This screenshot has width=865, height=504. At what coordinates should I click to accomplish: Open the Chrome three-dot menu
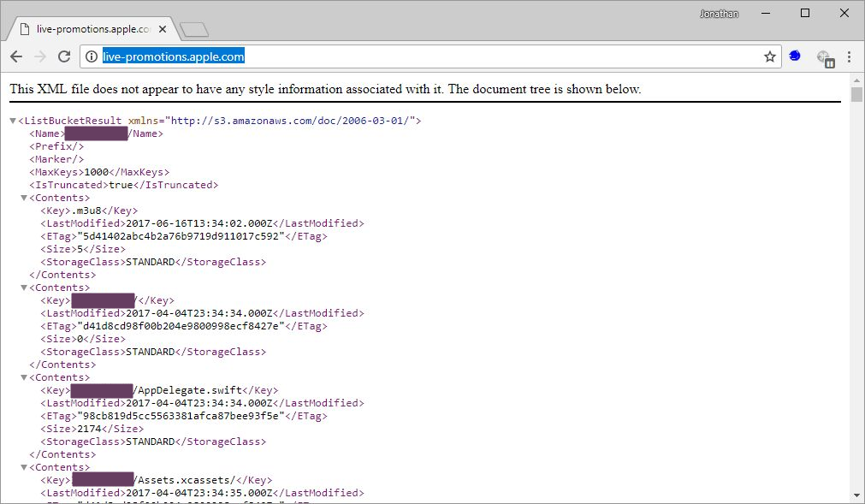849,56
